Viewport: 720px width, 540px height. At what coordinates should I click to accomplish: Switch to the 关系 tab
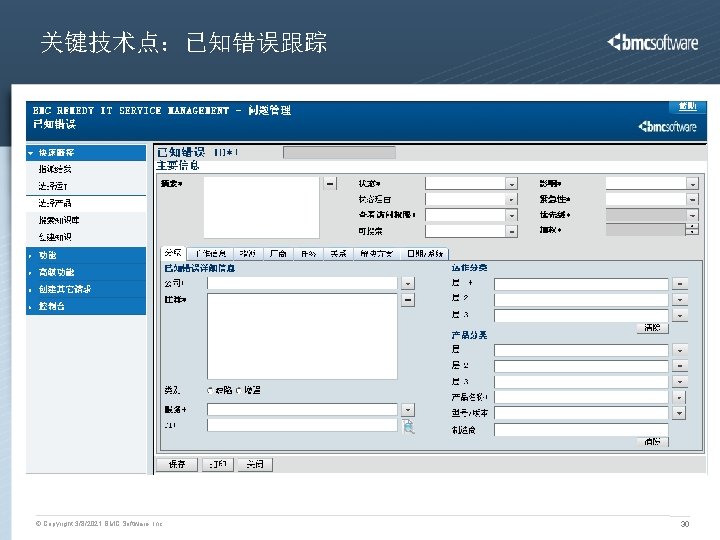[x=338, y=253]
